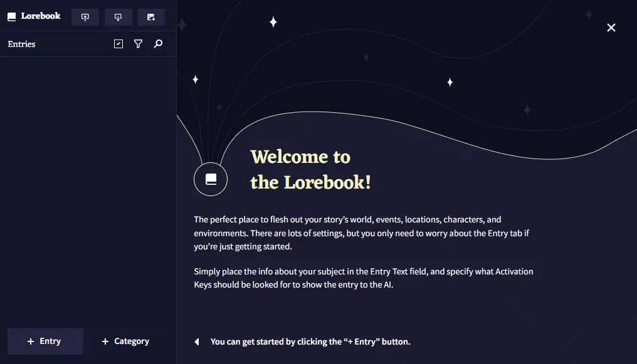Click the export lorebook download icon
The height and width of the screenshot is (364, 637).
click(118, 17)
